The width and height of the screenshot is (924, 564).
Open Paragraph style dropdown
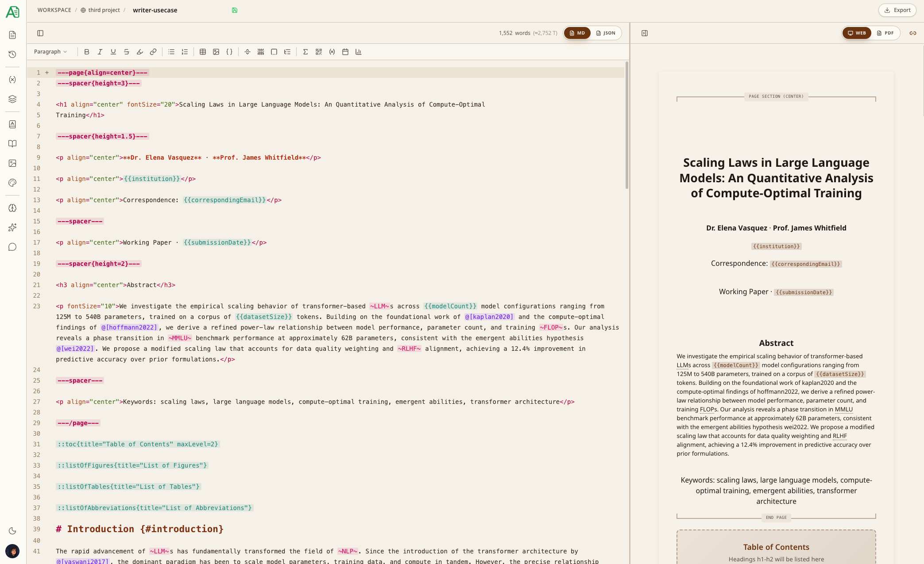(50, 52)
